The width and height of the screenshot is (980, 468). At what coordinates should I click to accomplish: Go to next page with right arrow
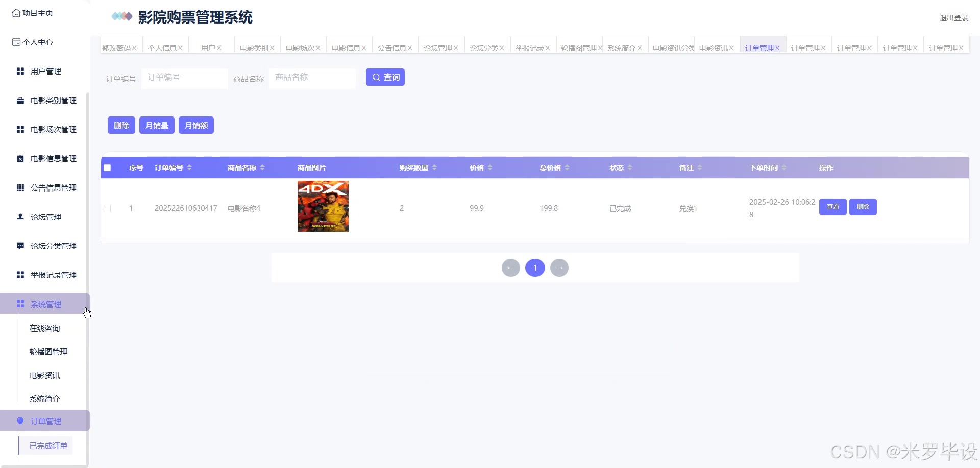coord(559,268)
